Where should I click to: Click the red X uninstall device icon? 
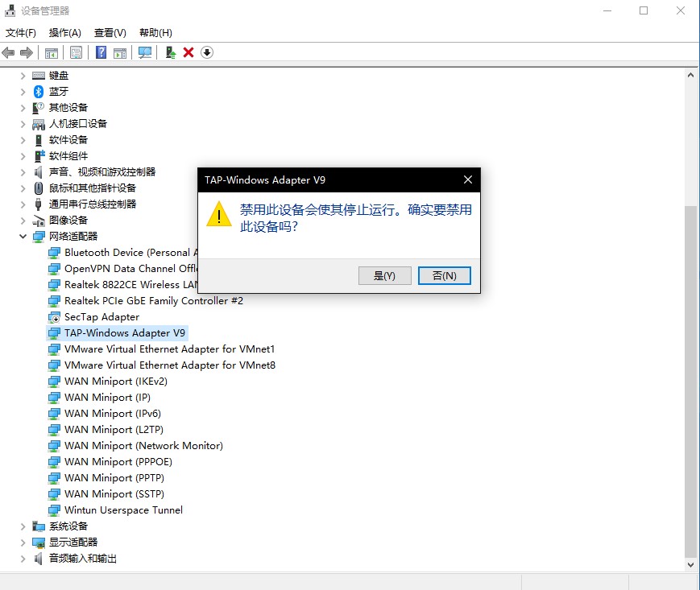pyautogui.click(x=188, y=52)
